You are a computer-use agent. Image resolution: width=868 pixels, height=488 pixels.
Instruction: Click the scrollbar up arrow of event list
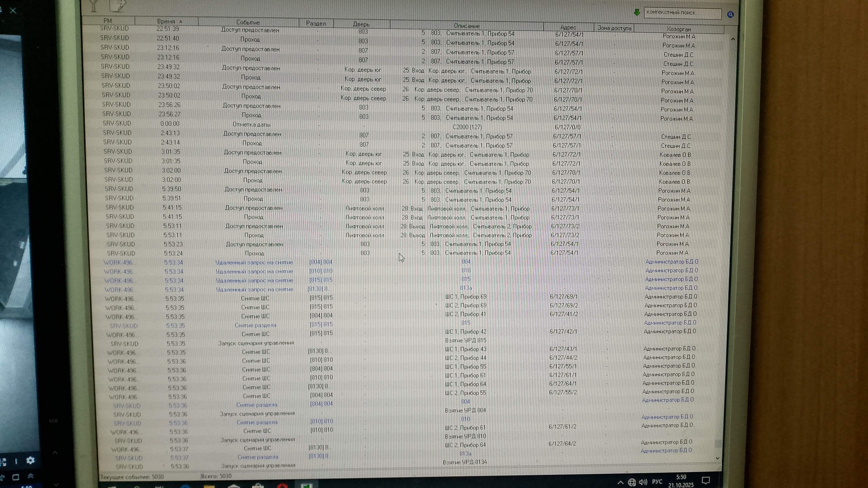(733, 39)
